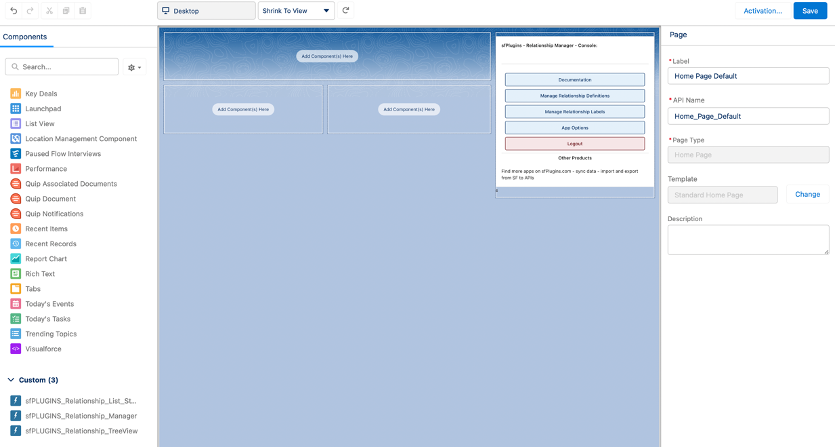Switch to the Components tab
The width and height of the screenshot is (835, 447).
26,36
